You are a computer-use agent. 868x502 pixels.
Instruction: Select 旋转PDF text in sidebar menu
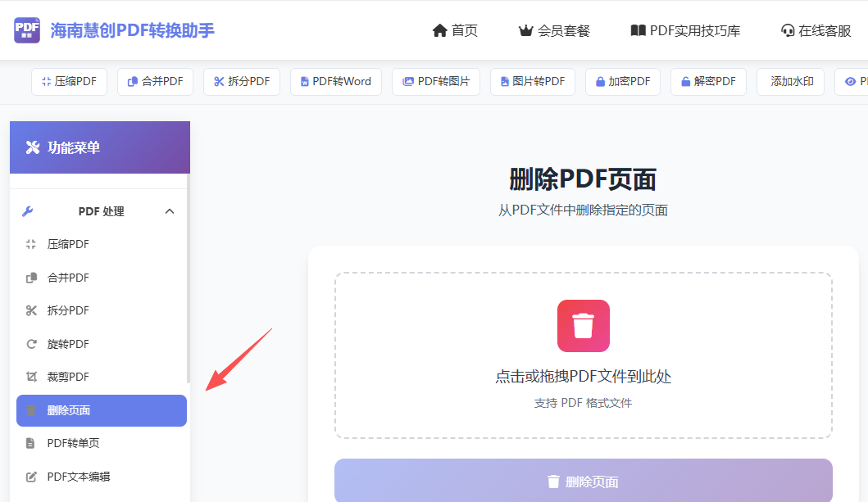tap(68, 344)
